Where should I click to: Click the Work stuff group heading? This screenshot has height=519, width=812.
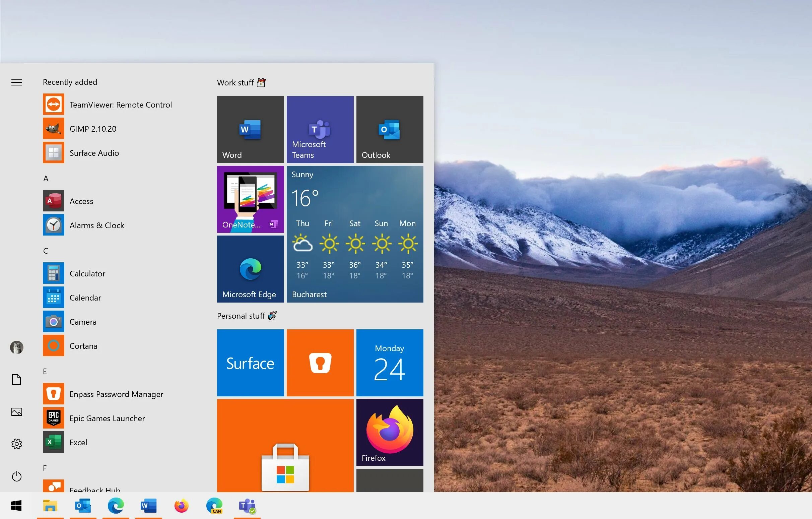point(235,83)
